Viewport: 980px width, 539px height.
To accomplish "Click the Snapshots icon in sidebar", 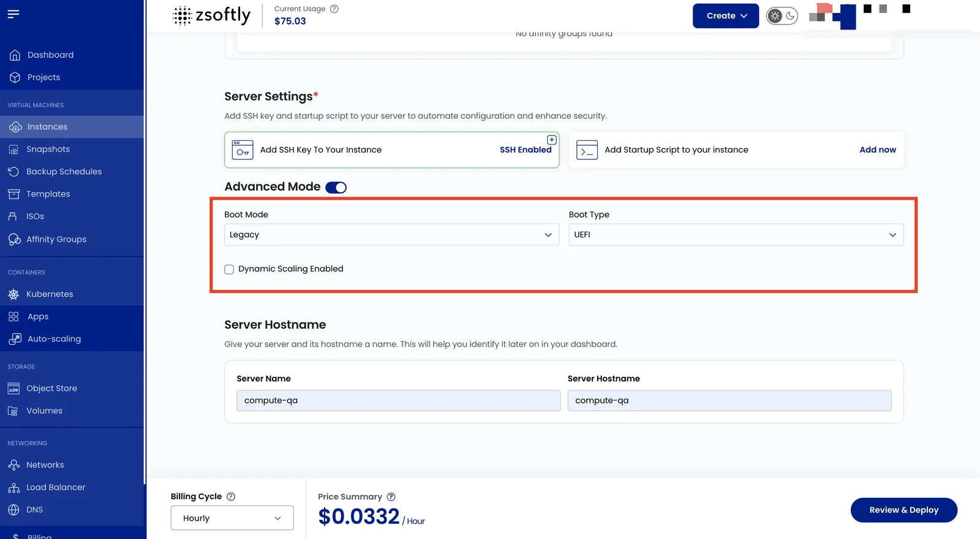I will [x=13, y=149].
